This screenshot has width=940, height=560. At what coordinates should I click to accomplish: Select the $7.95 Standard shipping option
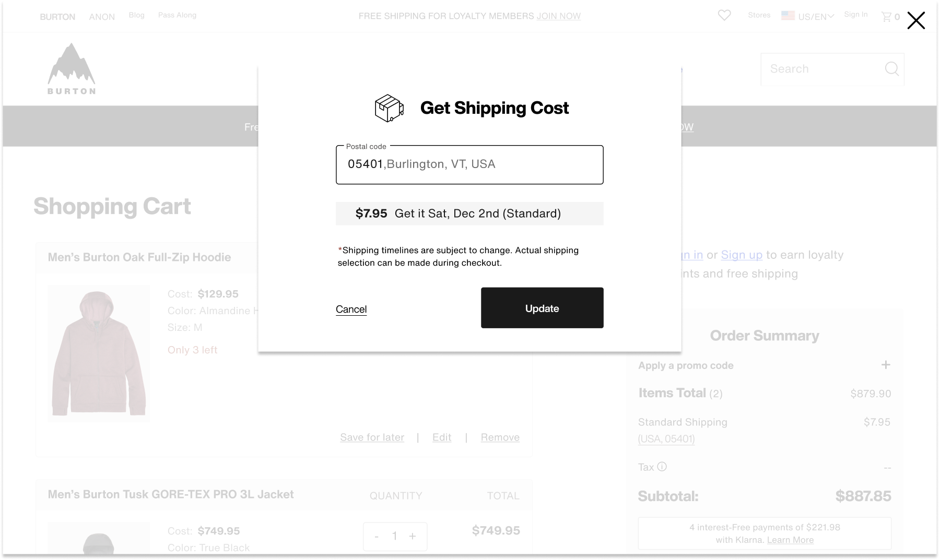(469, 213)
